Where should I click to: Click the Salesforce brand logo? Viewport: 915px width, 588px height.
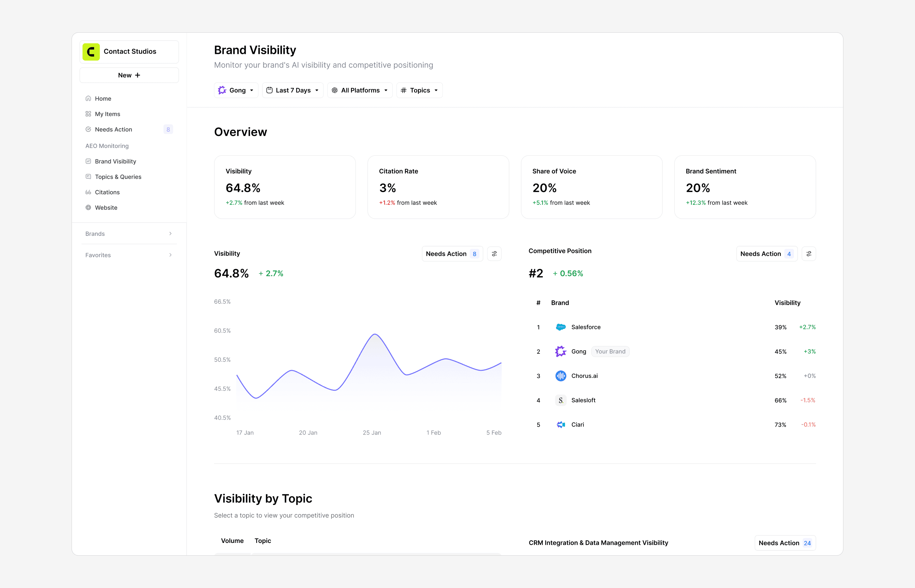point(560,327)
